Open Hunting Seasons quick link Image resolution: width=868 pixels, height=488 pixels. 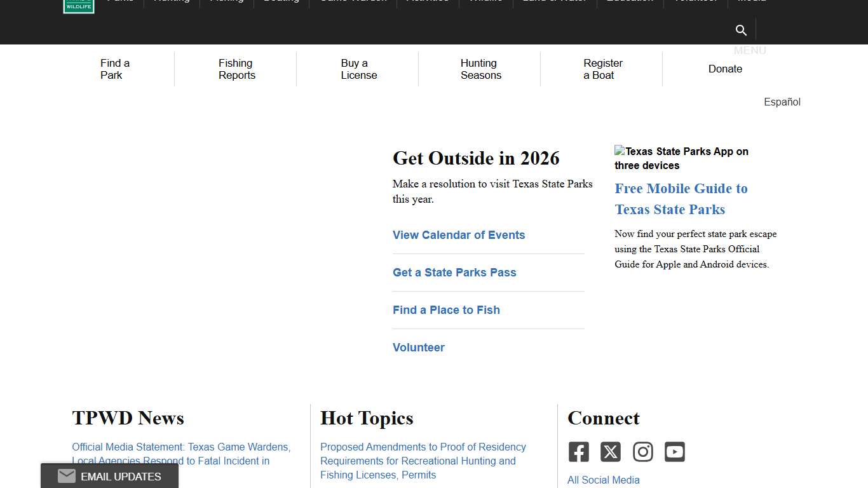pyautogui.click(x=480, y=69)
